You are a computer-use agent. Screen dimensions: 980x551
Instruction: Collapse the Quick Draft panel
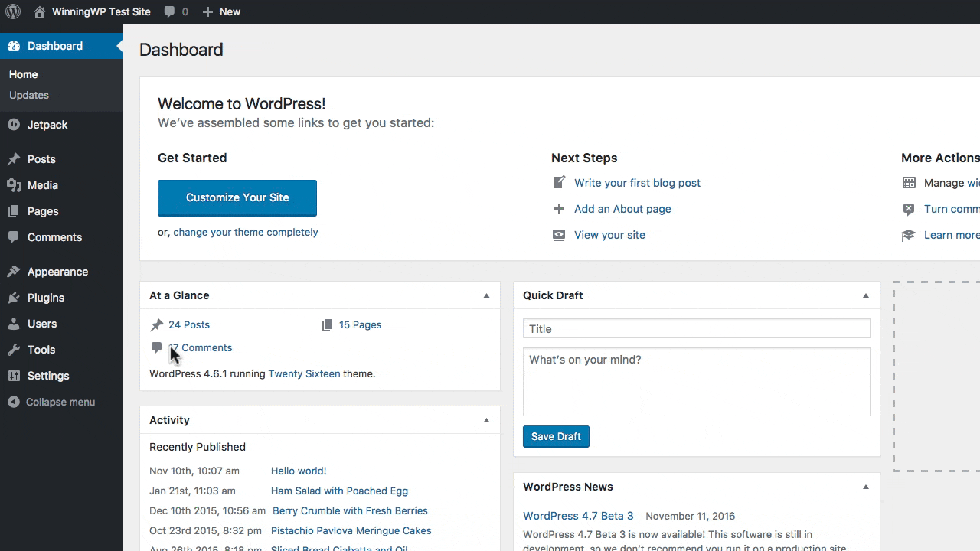coord(866,295)
